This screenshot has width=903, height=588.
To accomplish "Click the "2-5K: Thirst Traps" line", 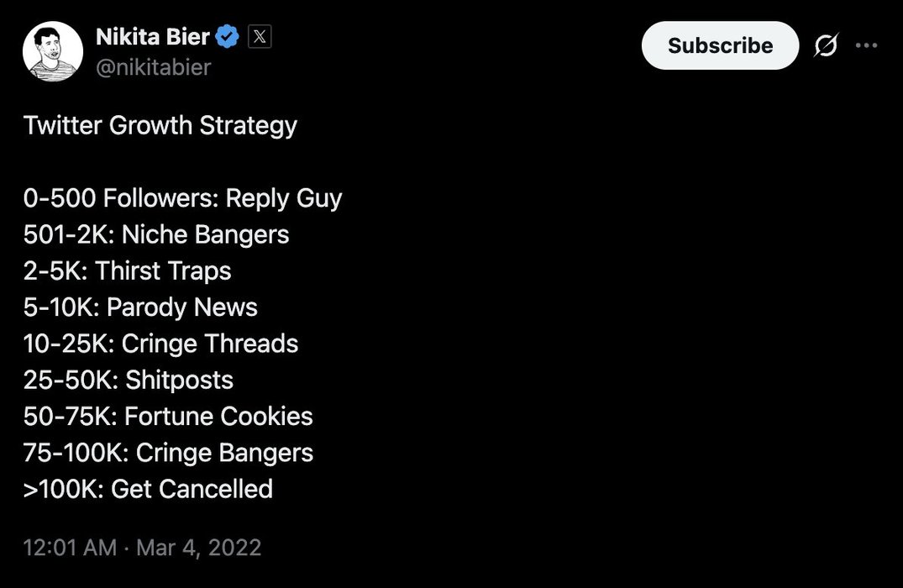I will [128, 271].
